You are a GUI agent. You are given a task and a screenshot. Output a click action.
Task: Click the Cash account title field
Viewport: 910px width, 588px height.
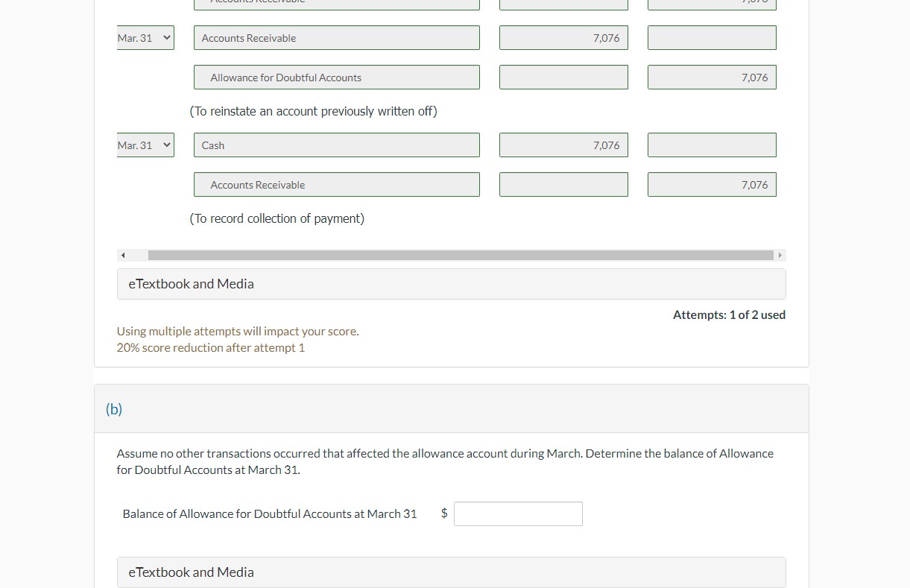337,145
